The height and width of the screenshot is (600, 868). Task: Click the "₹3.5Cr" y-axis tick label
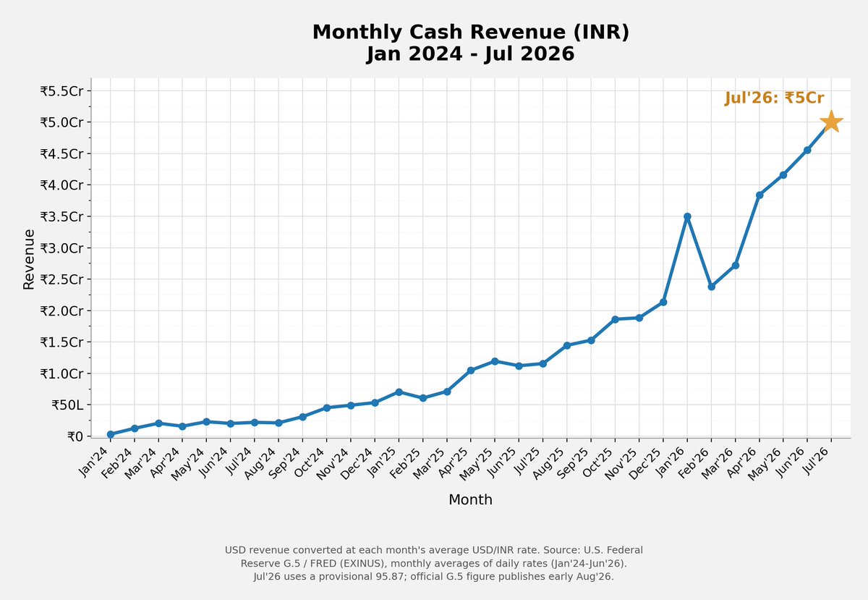(61, 216)
